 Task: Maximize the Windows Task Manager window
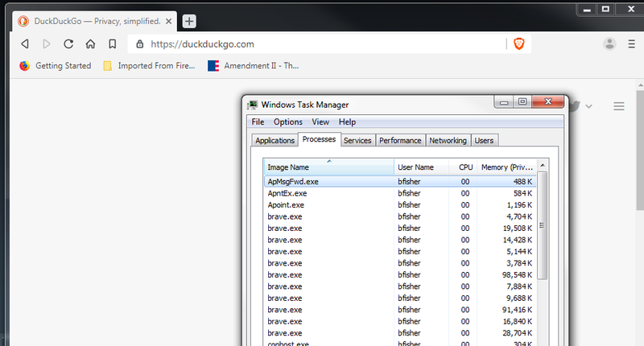(522, 101)
